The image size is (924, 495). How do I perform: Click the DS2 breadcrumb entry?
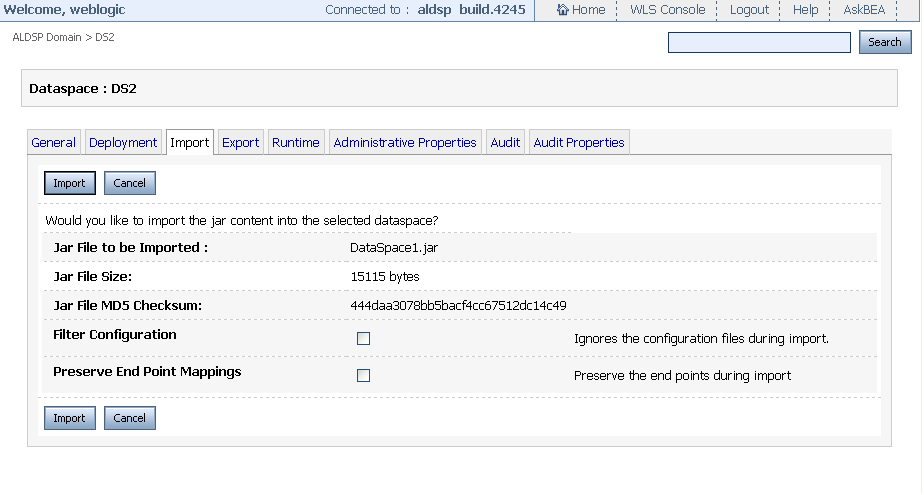point(105,37)
